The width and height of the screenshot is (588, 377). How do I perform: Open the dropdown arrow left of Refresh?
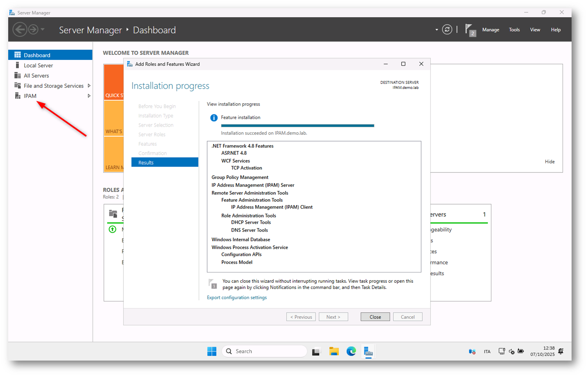tap(437, 30)
